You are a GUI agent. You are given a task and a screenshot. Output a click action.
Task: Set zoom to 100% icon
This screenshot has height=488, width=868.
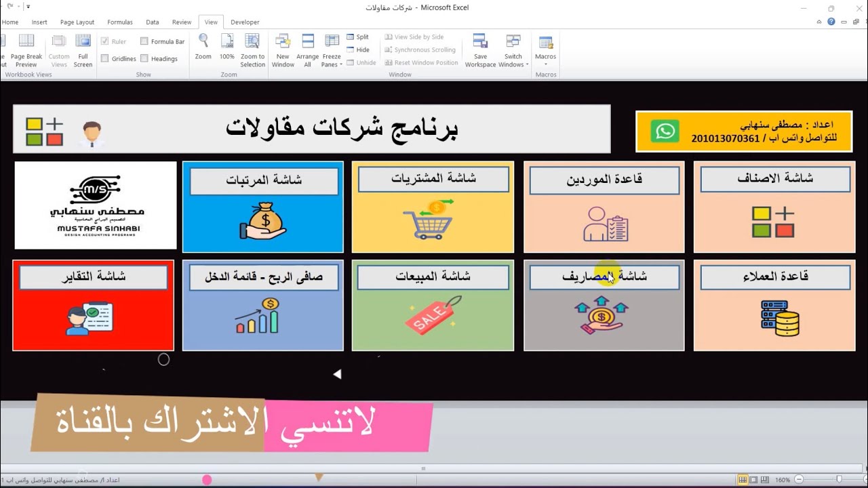227,41
